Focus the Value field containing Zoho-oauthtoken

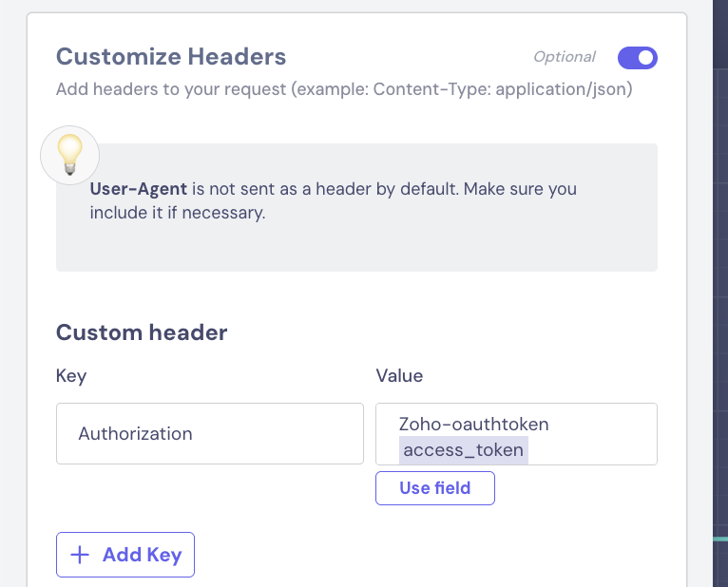coord(516,433)
